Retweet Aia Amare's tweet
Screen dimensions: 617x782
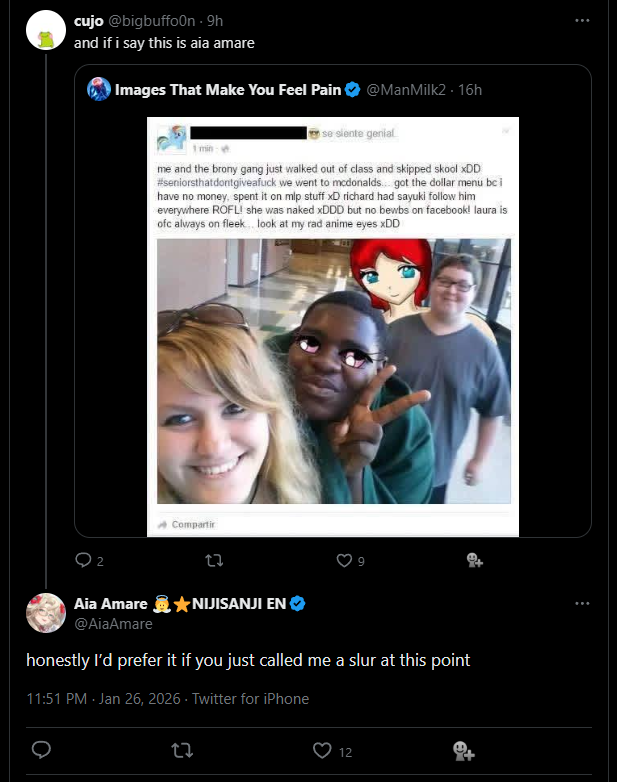point(182,750)
